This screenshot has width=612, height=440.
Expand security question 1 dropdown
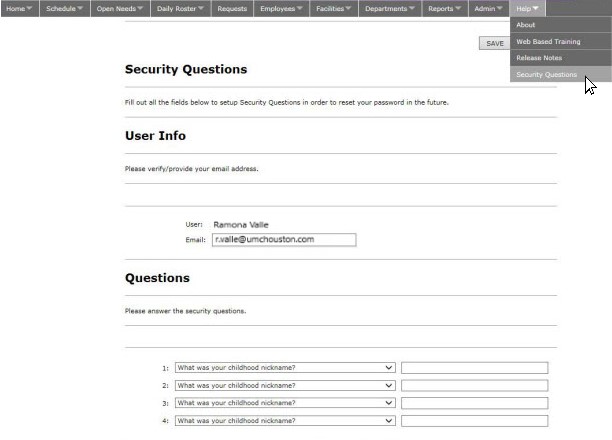[285, 367]
